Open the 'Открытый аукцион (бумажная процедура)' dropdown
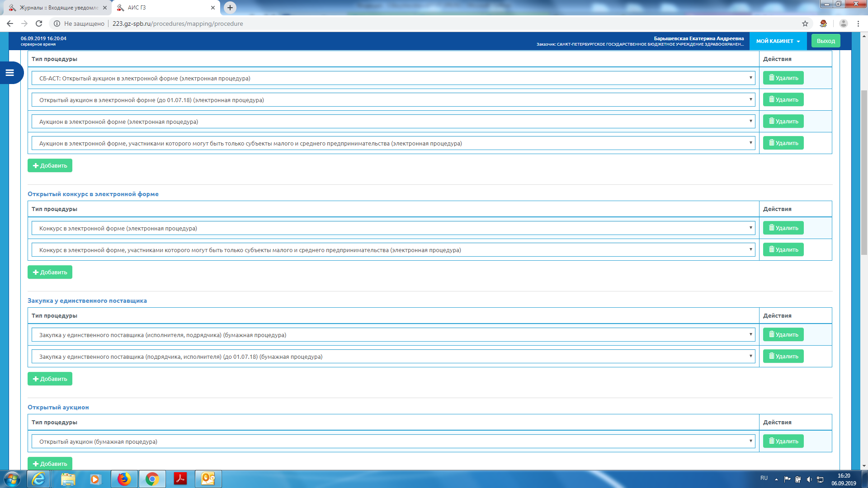The height and width of the screenshot is (488, 868). (393, 441)
